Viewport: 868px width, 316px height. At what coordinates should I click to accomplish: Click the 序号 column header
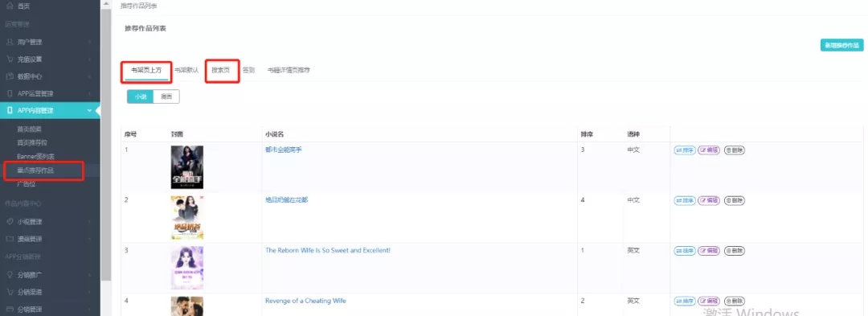(131, 134)
